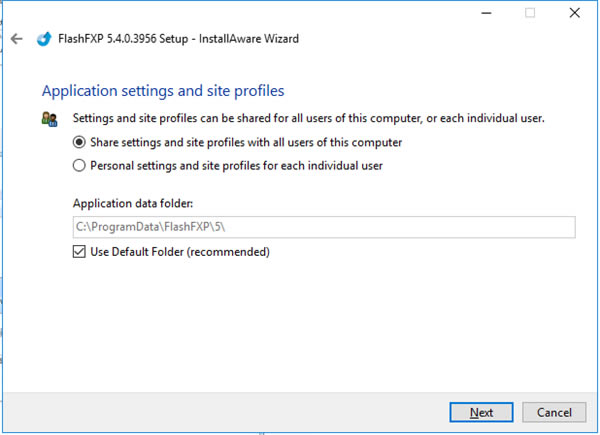Click the back arrow in wizard header
This screenshot has width=600, height=435.
[x=16, y=39]
